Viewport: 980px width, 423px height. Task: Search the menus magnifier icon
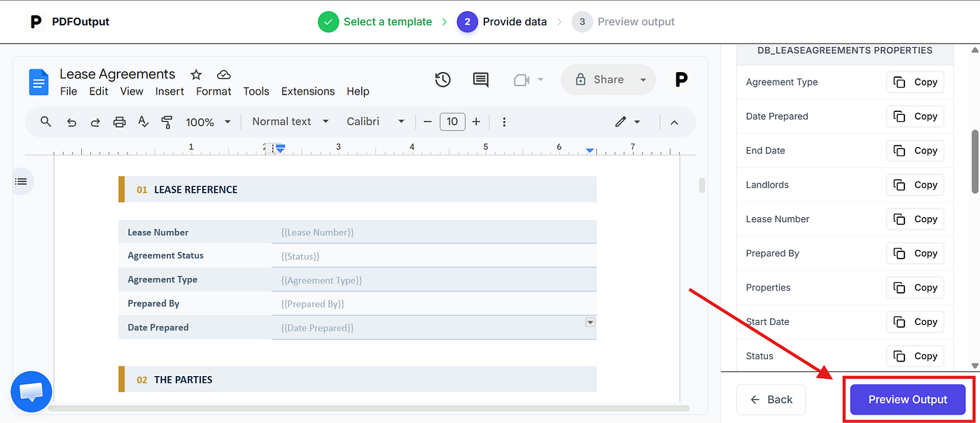point(45,122)
